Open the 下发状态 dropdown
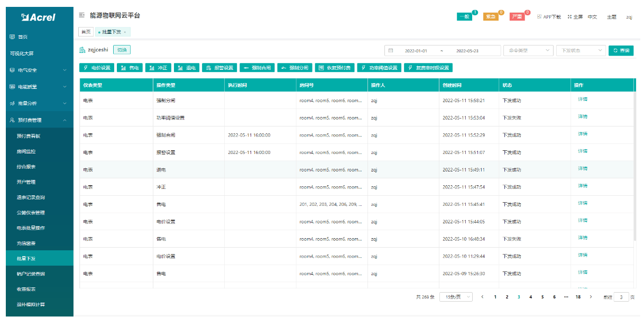 pyautogui.click(x=580, y=51)
